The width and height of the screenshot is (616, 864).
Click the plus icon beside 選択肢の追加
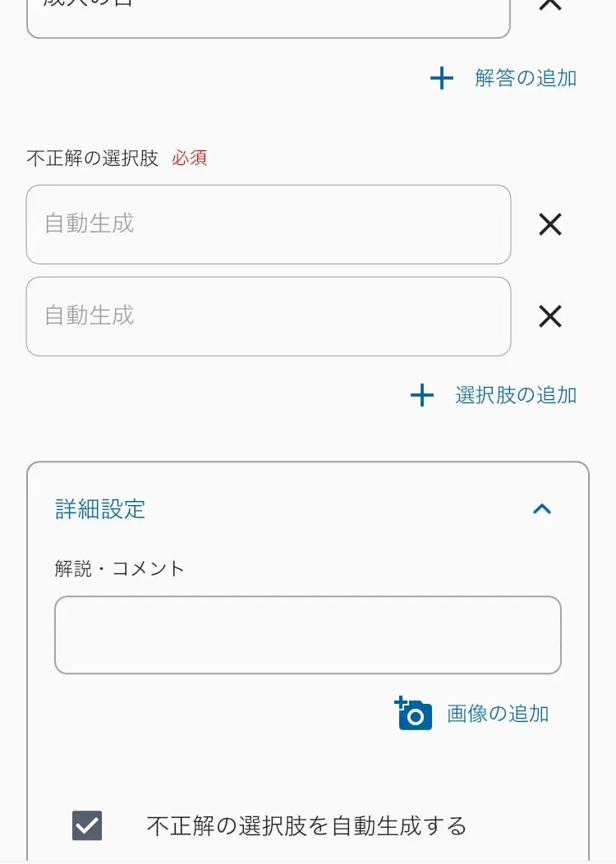coord(422,396)
